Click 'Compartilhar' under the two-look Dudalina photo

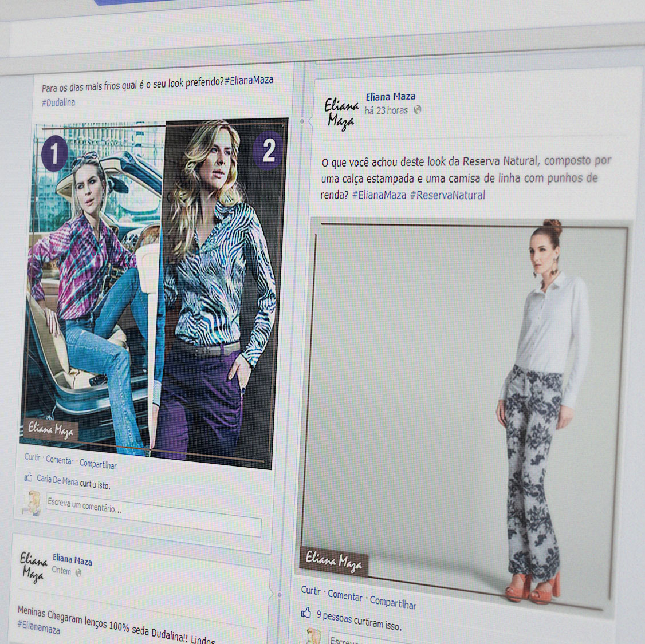pyautogui.click(x=98, y=464)
